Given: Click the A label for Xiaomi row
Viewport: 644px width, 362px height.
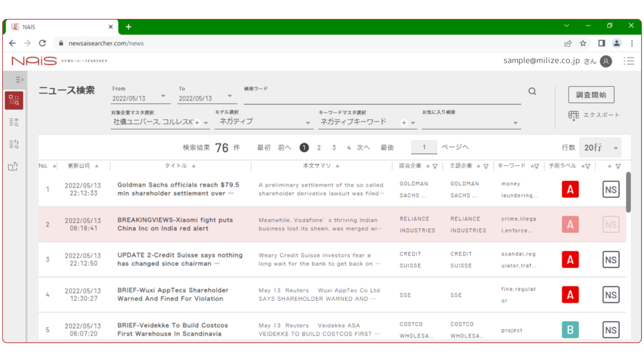Looking at the screenshot, I should pos(570,224).
